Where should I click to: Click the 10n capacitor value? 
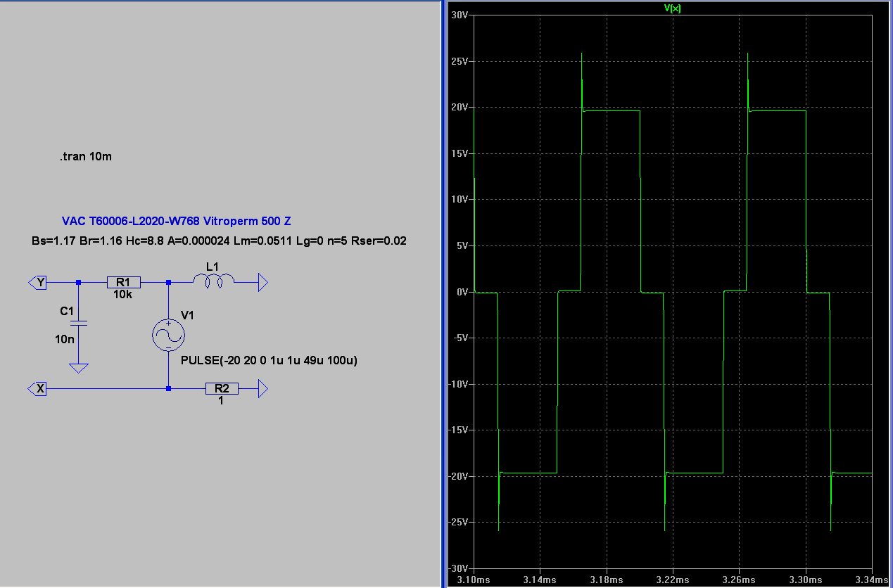pyautogui.click(x=63, y=339)
